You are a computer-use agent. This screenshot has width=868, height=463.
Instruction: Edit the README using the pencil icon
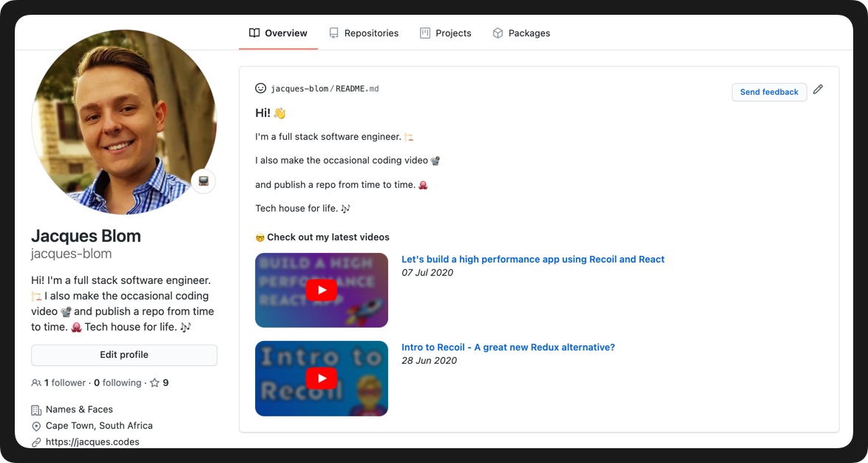click(x=818, y=88)
